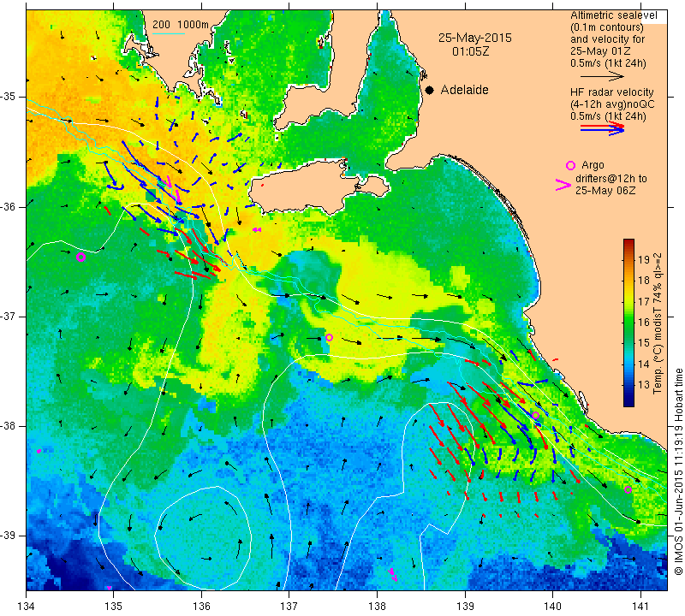This screenshot has width=685, height=616.
Task: Click the 200 1000m bathymetry legend text
Action: 181,25
